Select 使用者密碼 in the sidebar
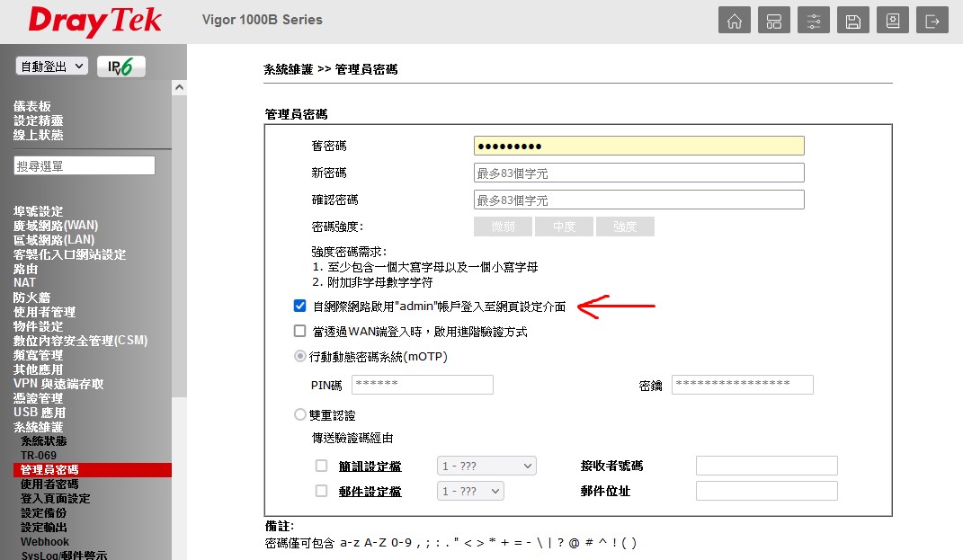The width and height of the screenshot is (963, 560). [49, 484]
